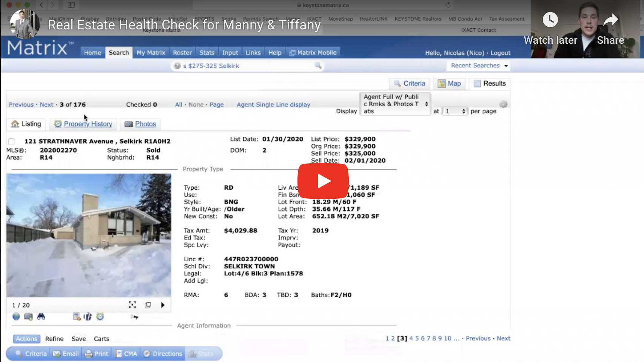
Task: Click the top Previous listing link
Action: [x=21, y=104]
